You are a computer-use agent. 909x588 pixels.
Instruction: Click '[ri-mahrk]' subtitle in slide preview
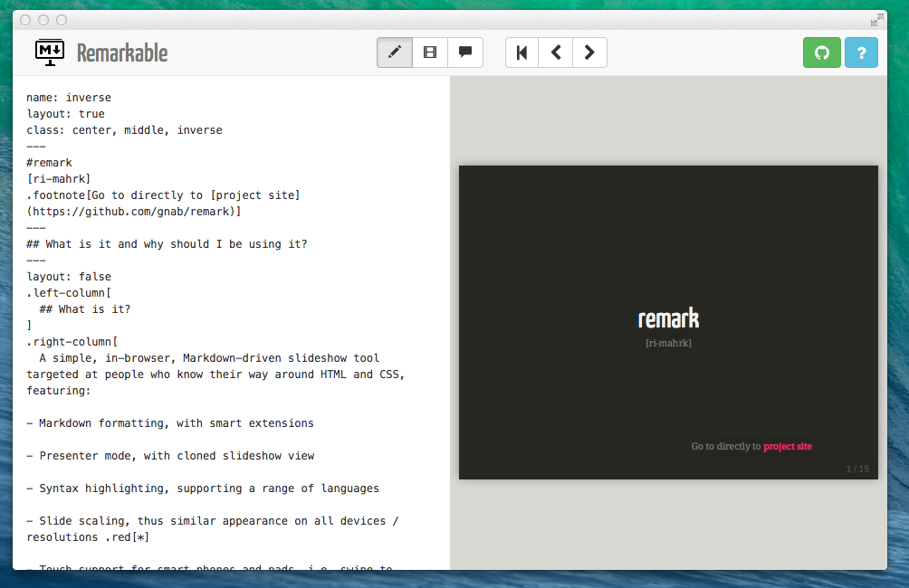[668, 343]
